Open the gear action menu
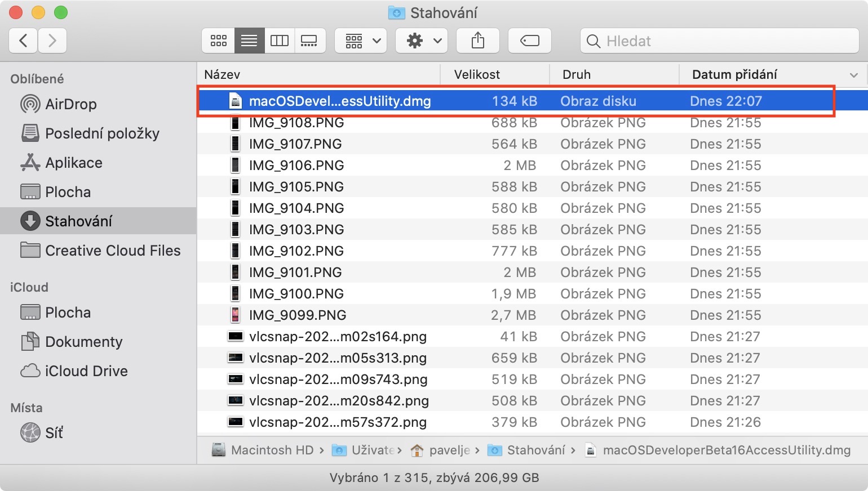 tap(422, 41)
